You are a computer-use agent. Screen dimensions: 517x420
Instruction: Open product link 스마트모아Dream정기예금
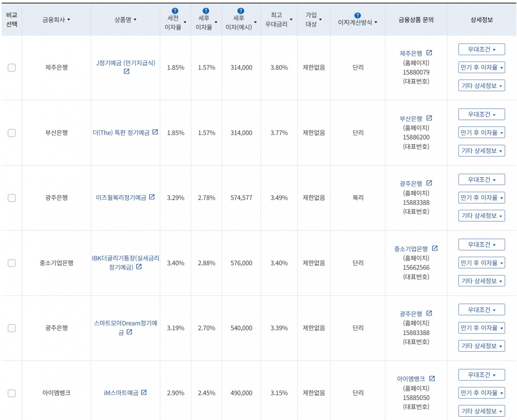pyautogui.click(x=125, y=328)
